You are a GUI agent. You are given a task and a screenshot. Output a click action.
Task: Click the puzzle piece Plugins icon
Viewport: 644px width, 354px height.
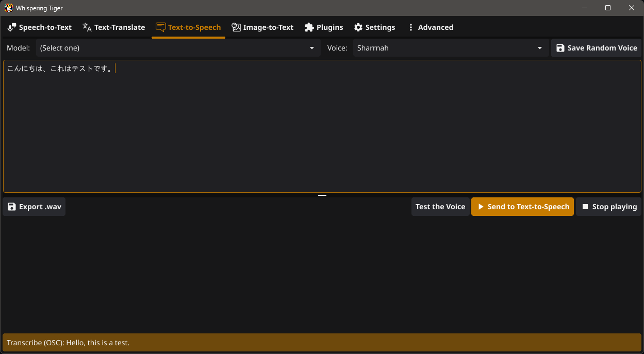309,27
